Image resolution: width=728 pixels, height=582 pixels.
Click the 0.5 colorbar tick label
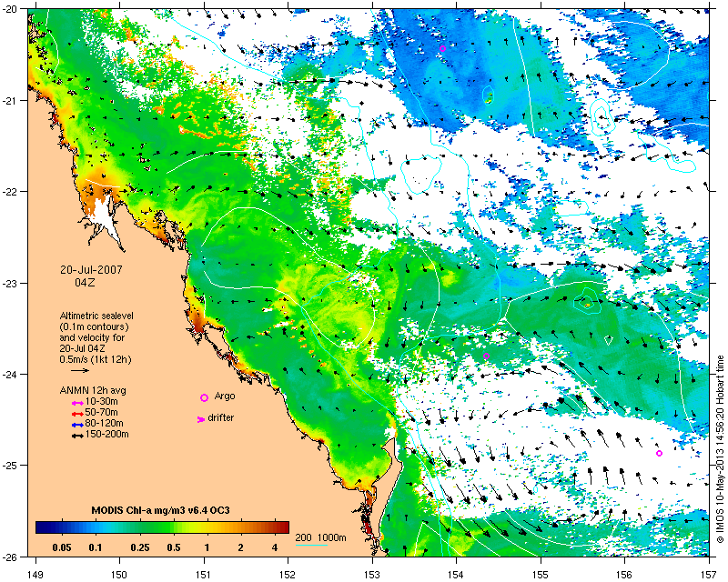pos(173,547)
